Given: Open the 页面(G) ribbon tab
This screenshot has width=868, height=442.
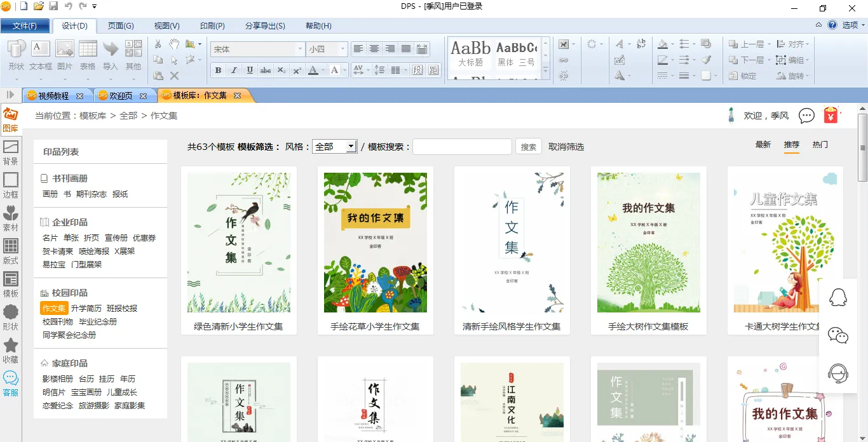Looking at the screenshot, I should [x=121, y=26].
